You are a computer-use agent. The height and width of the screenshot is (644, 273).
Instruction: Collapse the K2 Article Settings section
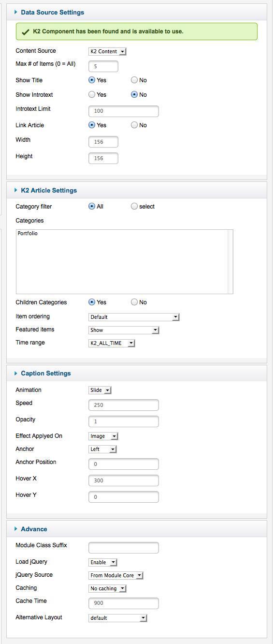coord(16,190)
